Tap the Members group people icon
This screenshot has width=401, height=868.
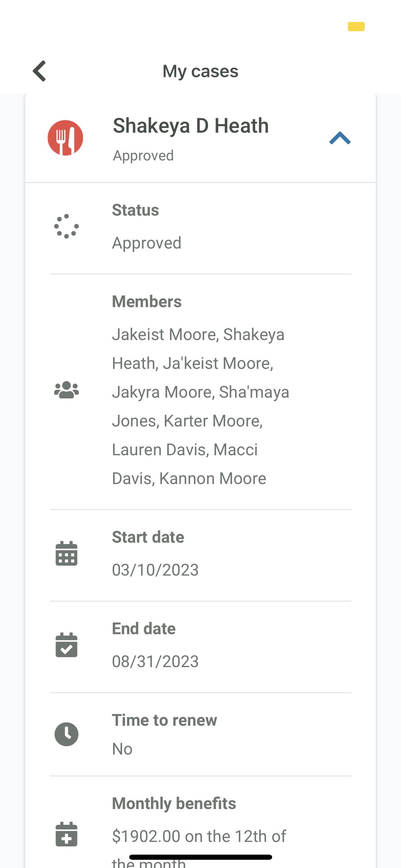click(x=66, y=390)
